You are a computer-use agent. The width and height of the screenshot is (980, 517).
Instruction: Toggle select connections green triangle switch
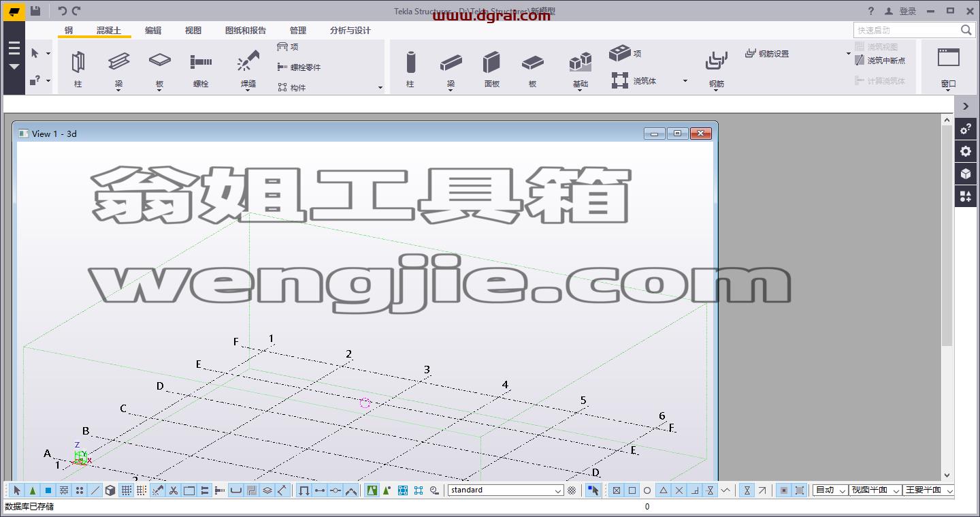point(33,490)
